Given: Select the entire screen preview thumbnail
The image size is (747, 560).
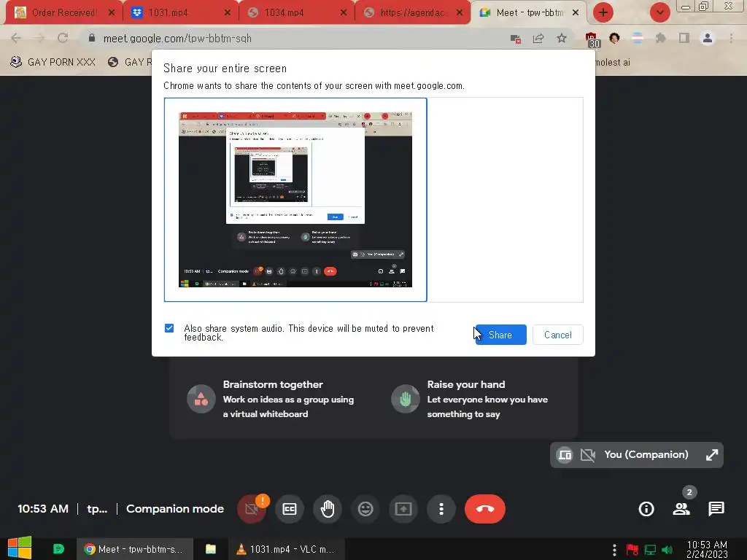Looking at the screenshot, I should click(295, 200).
